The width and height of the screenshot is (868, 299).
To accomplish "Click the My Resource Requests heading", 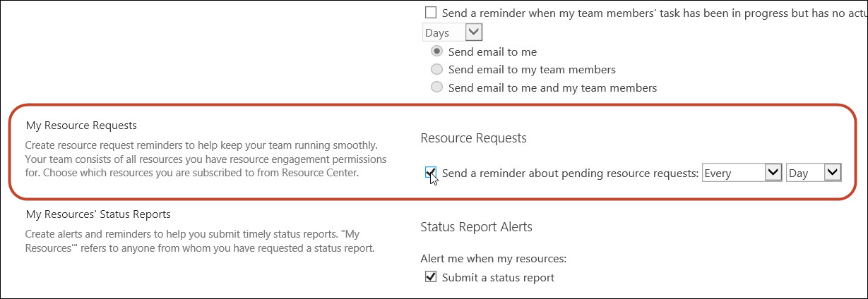I will coord(81,126).
